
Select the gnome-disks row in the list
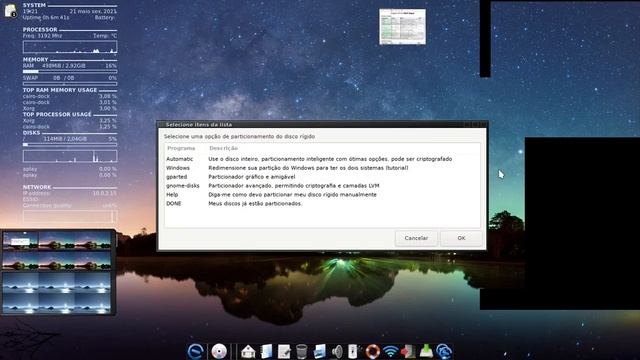click(322, 186)
